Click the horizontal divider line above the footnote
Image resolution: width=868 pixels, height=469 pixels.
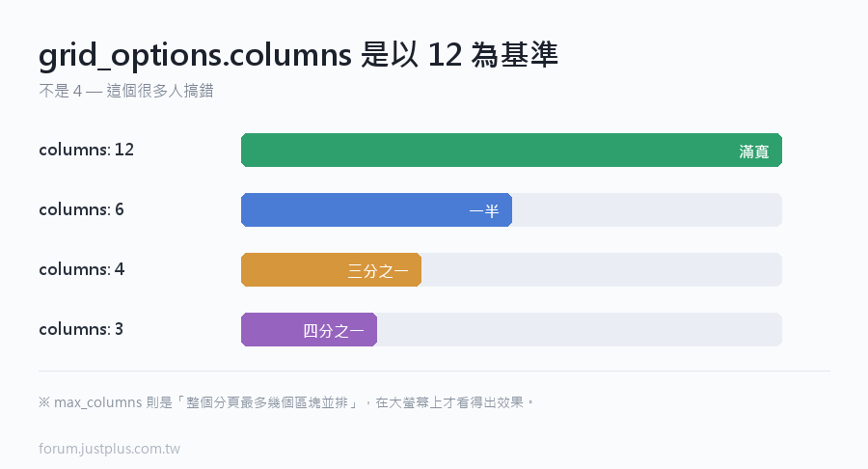point(435,371)
